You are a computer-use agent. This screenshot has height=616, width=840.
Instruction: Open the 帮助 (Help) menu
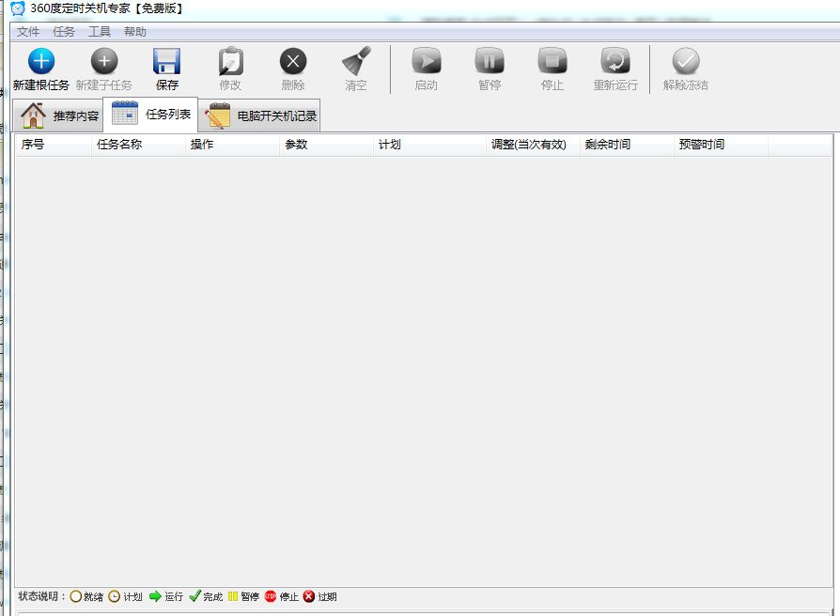pyautogui.click(x=132, y=31)
